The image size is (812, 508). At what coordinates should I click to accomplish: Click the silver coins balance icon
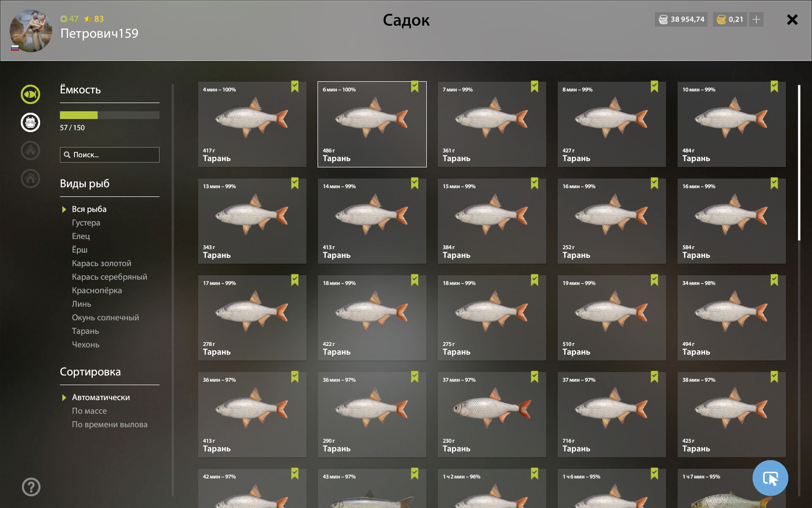[x=663, y=19]
